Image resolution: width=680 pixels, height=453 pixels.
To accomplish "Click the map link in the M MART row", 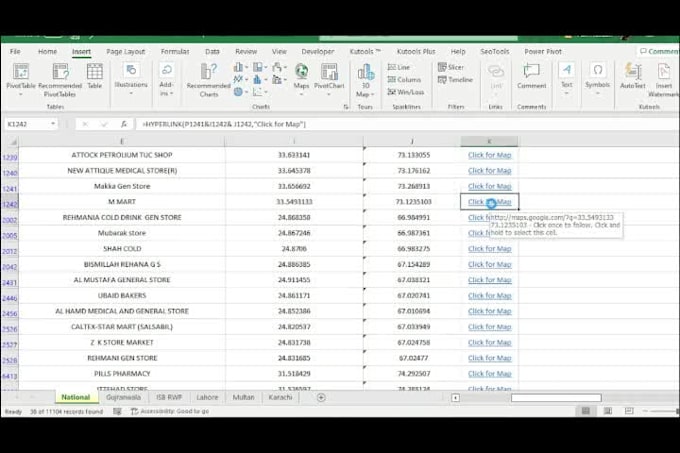I will [489, 202].
